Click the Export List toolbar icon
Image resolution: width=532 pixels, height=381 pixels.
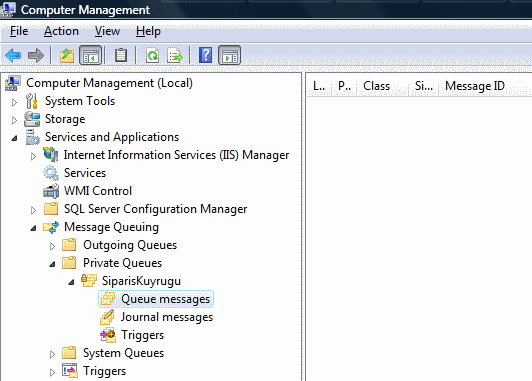[x=174, y=55]
